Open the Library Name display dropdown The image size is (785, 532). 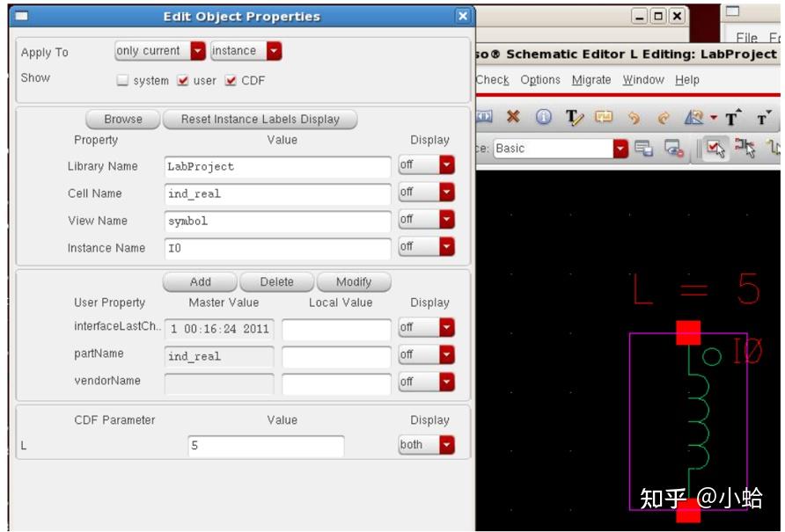[444, 165]
